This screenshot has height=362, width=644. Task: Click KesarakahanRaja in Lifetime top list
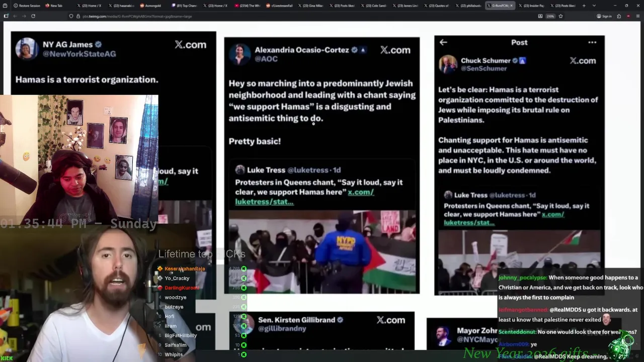click(185, 268)
